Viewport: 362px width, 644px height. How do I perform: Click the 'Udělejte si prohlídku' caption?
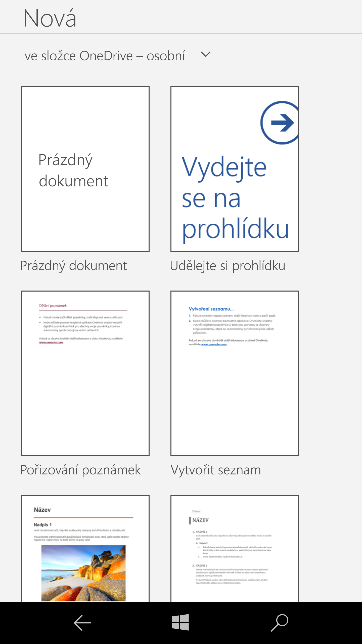[228, 266]
